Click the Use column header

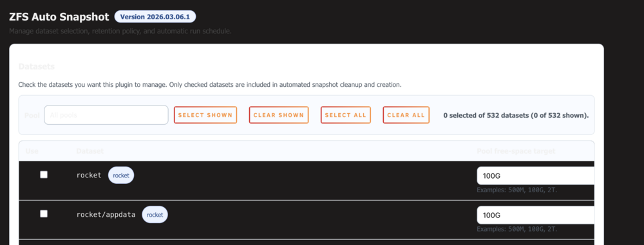(x=32, y=151)
